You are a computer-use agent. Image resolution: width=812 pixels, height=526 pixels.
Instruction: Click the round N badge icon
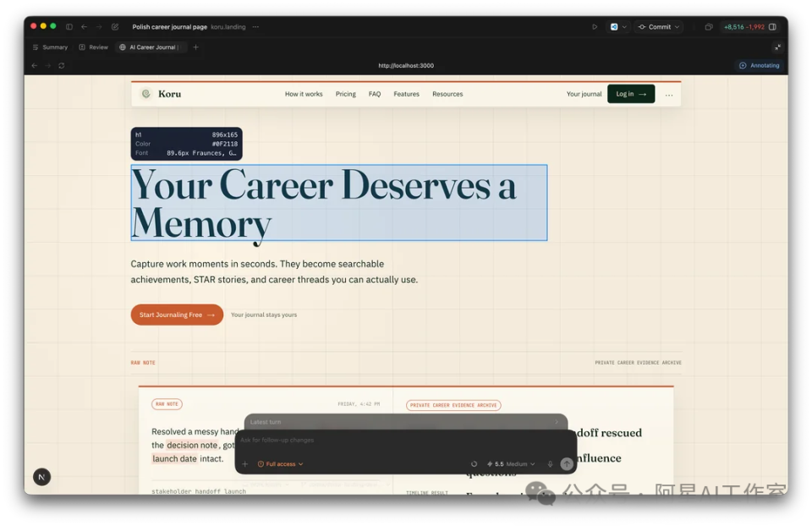pyautogui.click(x=42, y=477)
